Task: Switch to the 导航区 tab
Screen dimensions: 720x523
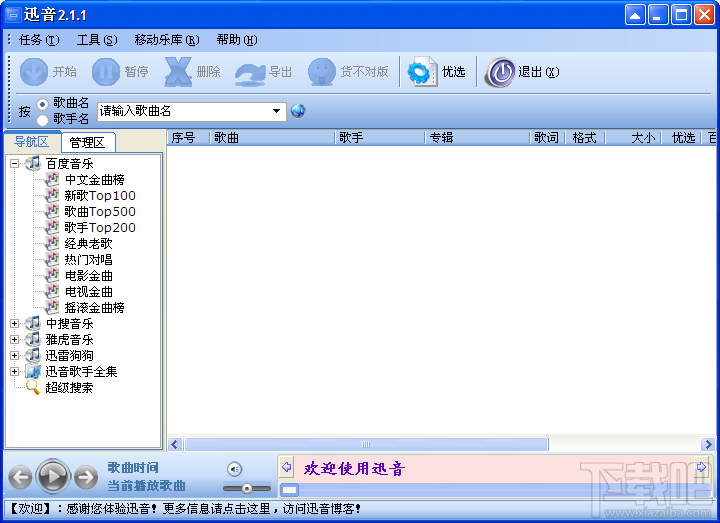Action: 32,141
